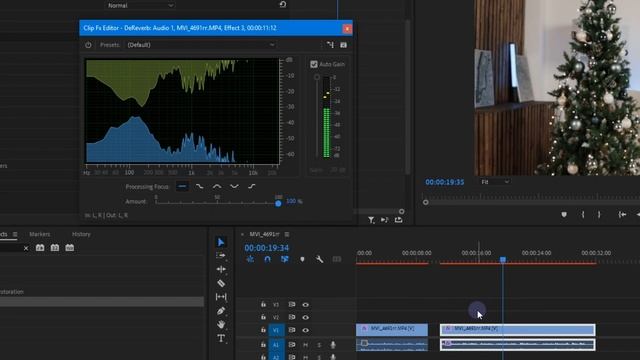The height and width of the screenshot is (360, 640).
Task: Uncheck the Auto Gain checkbox
Action: click(313, 64)
